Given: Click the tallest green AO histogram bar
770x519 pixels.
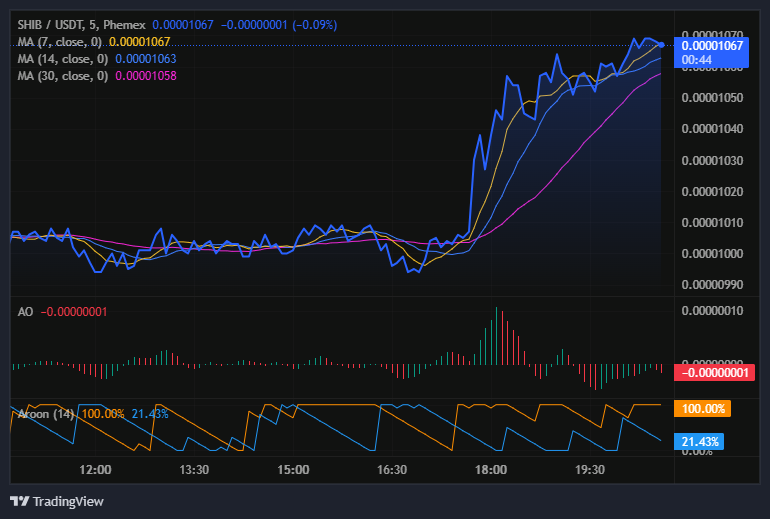Looking at the screenshot, I should [x=497, y=338].
